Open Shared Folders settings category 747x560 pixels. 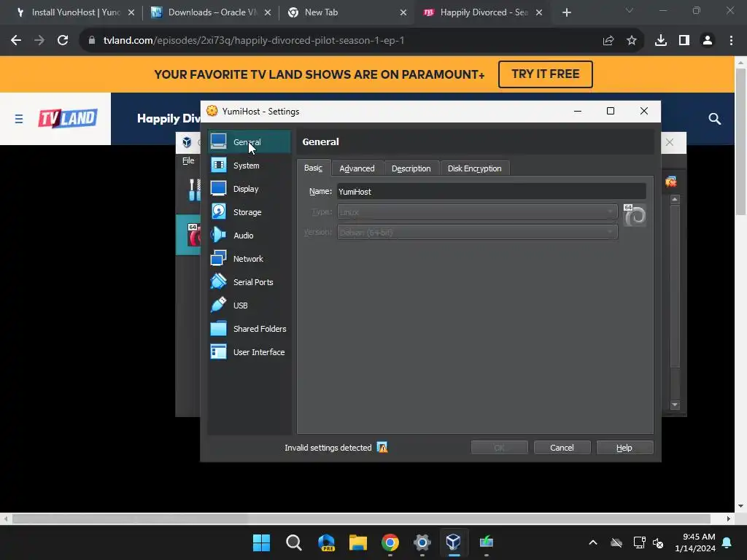coord(249,329)
